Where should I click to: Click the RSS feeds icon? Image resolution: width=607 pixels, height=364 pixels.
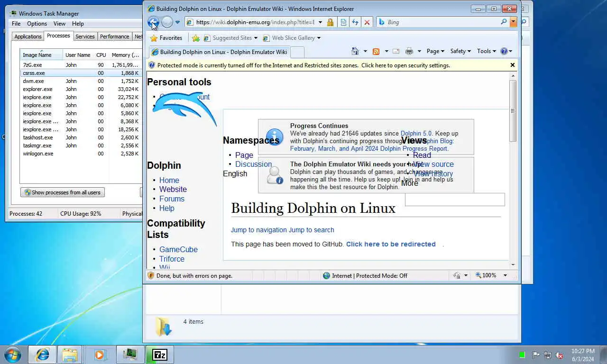tap(376, 51)
